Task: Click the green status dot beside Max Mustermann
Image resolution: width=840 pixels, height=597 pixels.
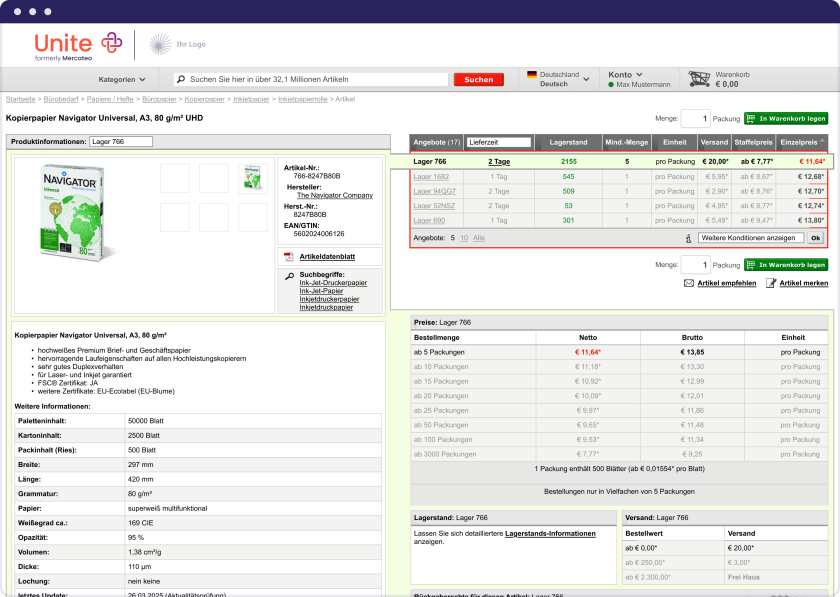Action: pyautogui.click(x=611, y=85)
